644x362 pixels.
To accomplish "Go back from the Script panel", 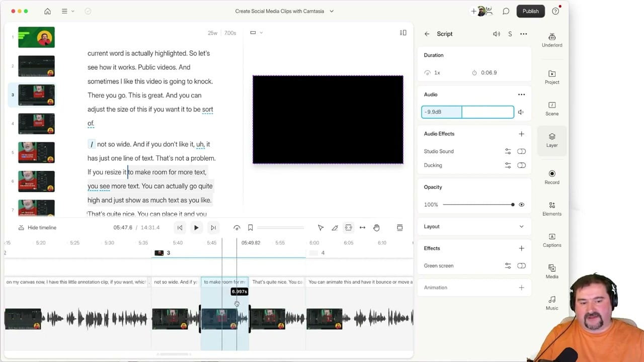I will [x=427, y=34].
